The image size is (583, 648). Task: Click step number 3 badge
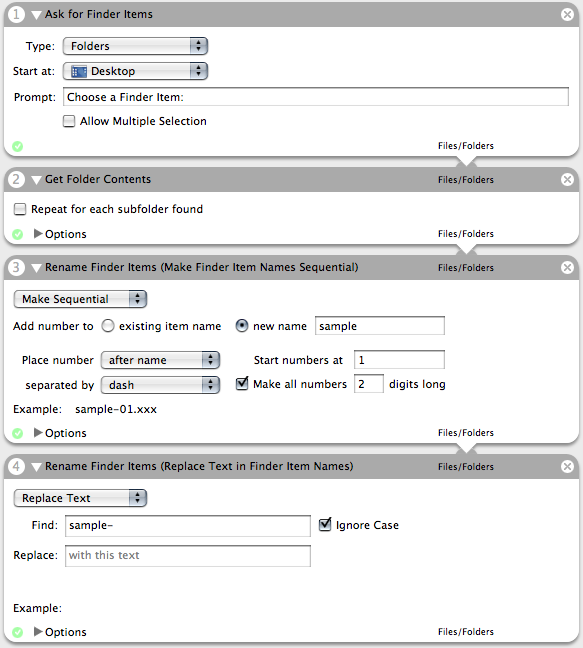(x=17, y=268)
